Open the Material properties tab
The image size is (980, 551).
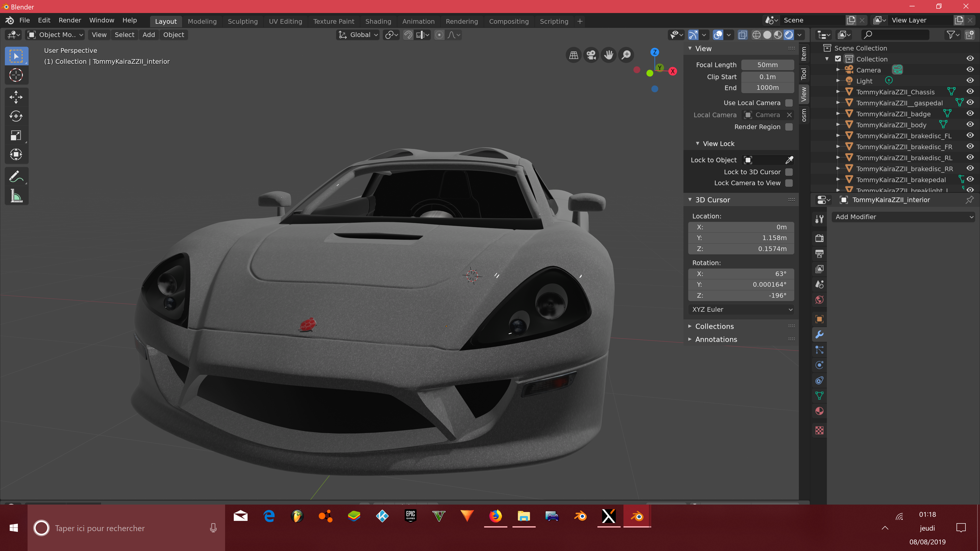pyautogui.click(x=819, y=411)
